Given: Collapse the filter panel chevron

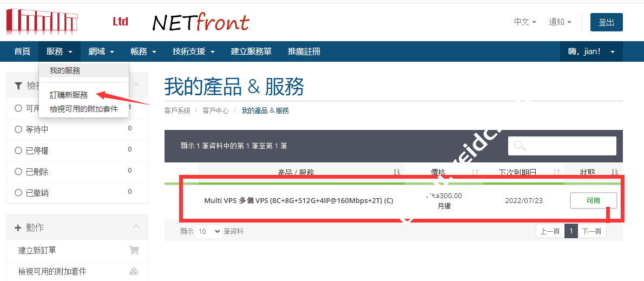Looking at the screenshot, I should coord(136,84).
